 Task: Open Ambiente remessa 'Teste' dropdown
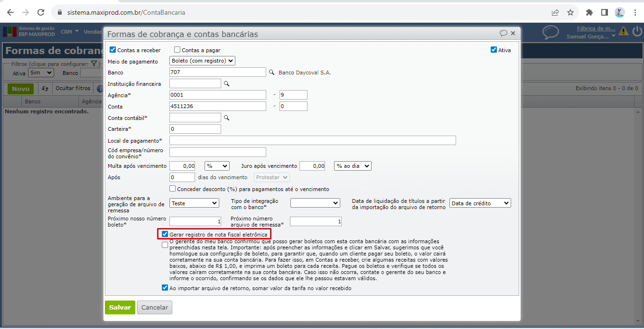[x=194, y=203]
